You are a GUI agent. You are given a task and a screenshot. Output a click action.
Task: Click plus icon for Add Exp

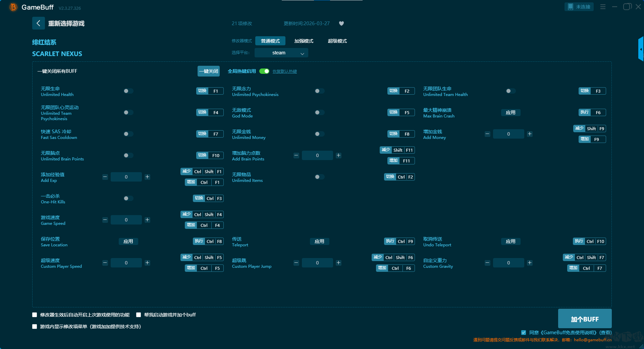click(147, 177)
